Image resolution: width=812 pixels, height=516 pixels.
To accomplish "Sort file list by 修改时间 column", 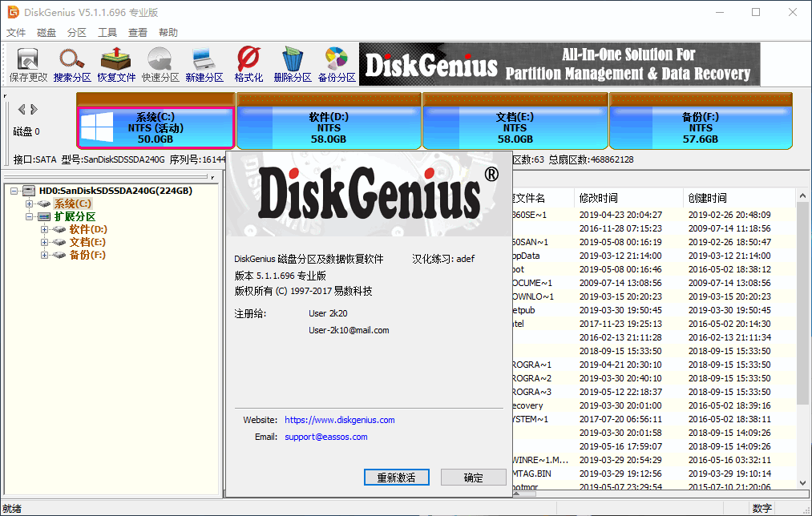I will click(x=628, y=198).
